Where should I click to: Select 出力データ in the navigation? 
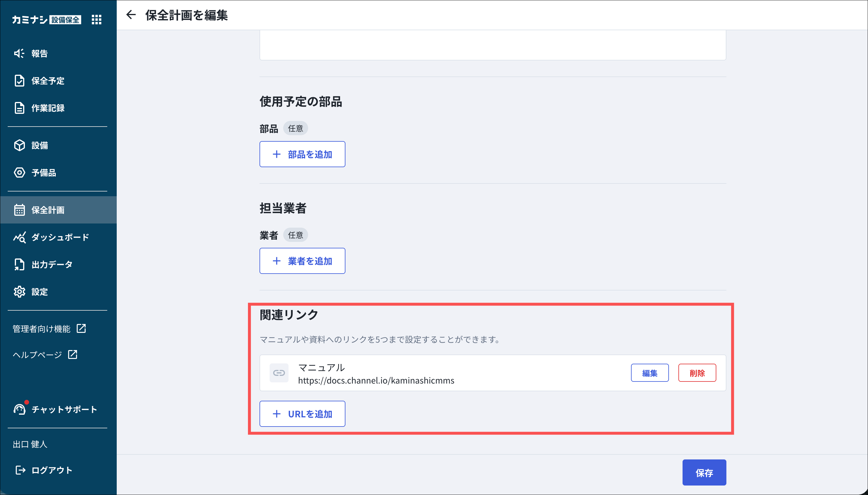(x=52, y=264)
